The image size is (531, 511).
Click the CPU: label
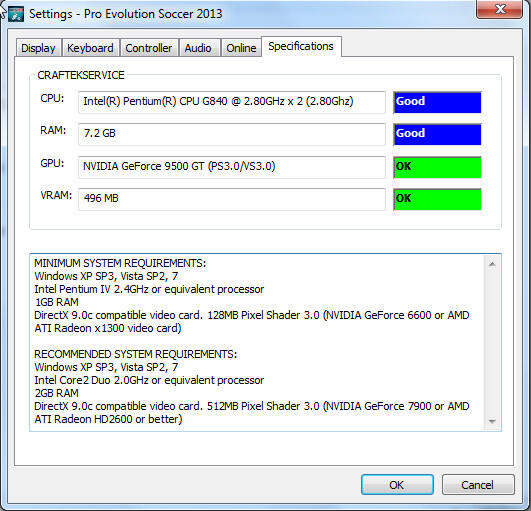[52, 98]
